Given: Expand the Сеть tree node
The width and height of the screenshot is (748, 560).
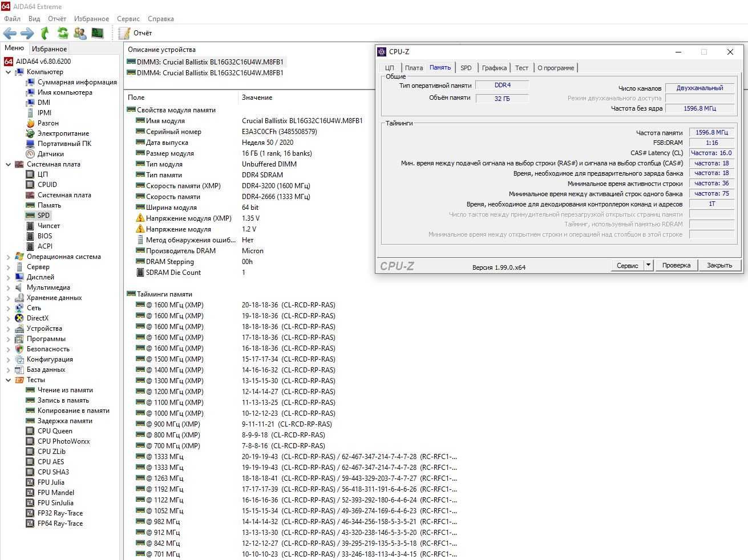Looking at the screenshot, I should [x=8, y=308].
